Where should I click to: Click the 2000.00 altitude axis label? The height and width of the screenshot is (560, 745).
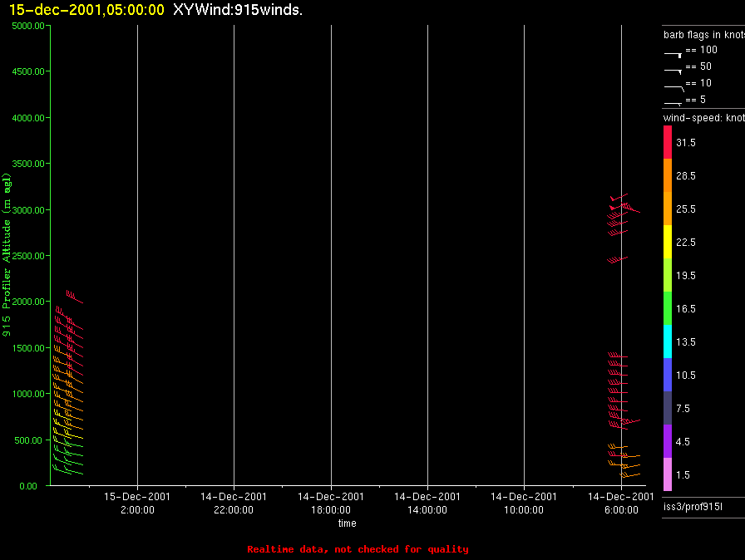click(28, 302)
